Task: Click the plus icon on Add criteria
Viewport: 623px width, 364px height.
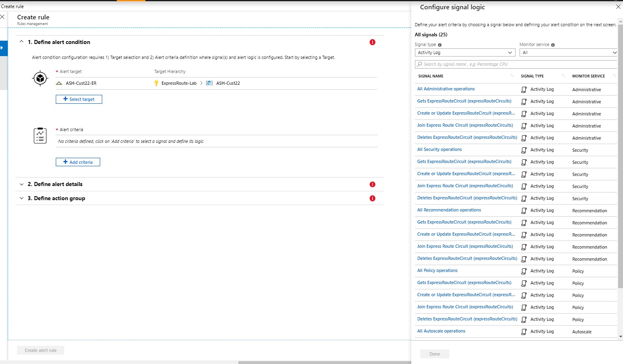Action: click(x=65, y=162)
